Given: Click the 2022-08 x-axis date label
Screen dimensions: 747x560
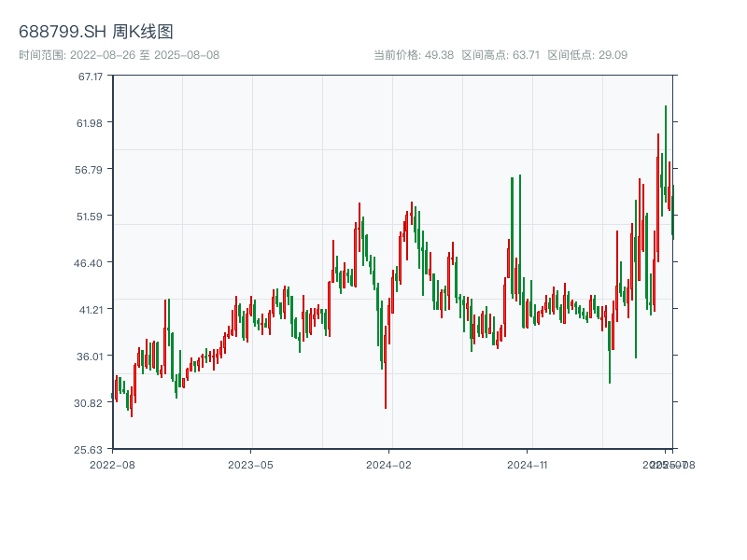Looking at the screenshot, I should (x=112, y=464).
